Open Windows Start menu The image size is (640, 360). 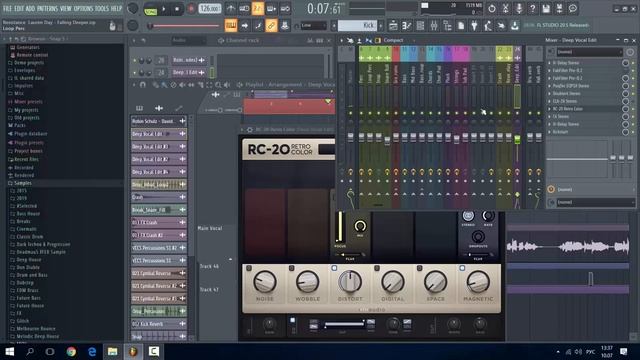point(9,351)
